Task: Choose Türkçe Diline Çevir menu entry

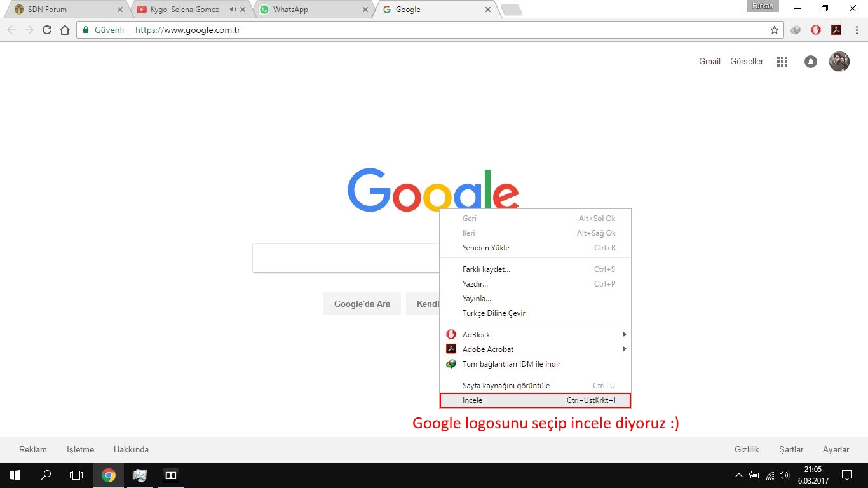Action: click(x=536, y=313)
